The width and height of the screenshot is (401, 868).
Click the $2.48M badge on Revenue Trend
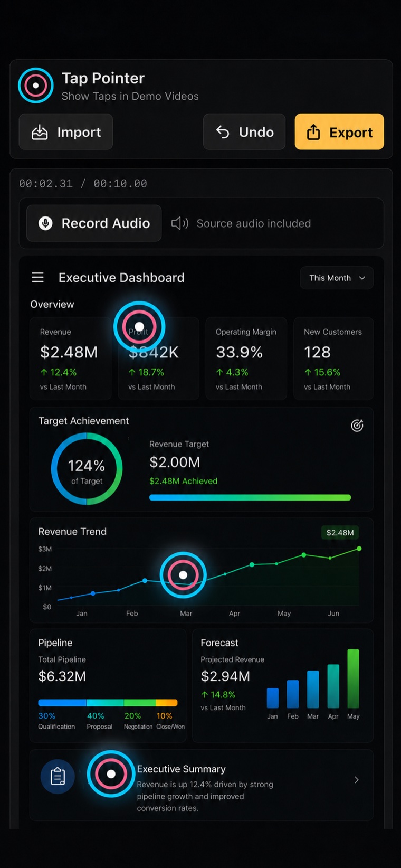[340, 532]
